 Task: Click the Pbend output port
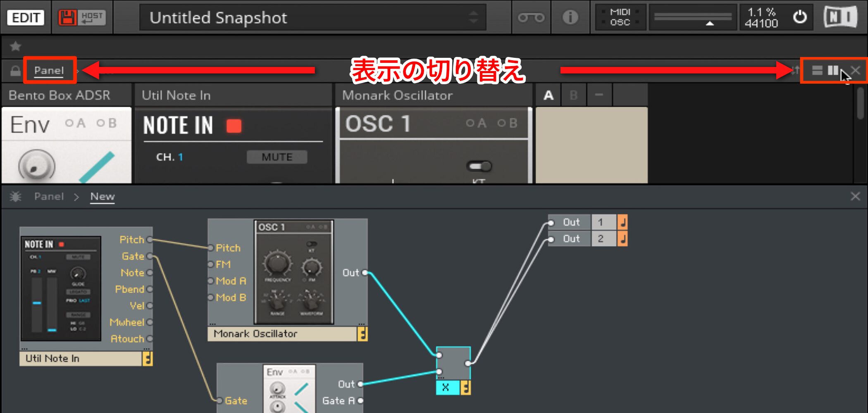pyautogui.click(x=150, y=289)
